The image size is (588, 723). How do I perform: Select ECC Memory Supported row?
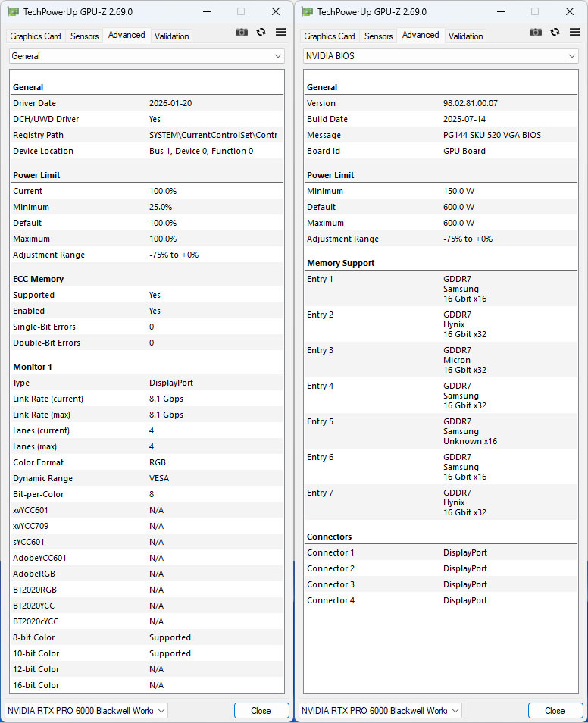tap(147, 295)
